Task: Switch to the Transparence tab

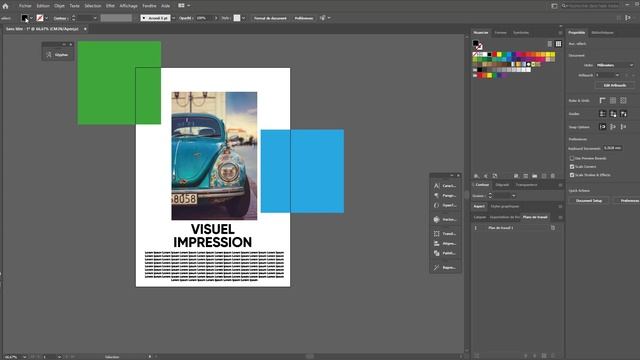Action: point(526,185)
